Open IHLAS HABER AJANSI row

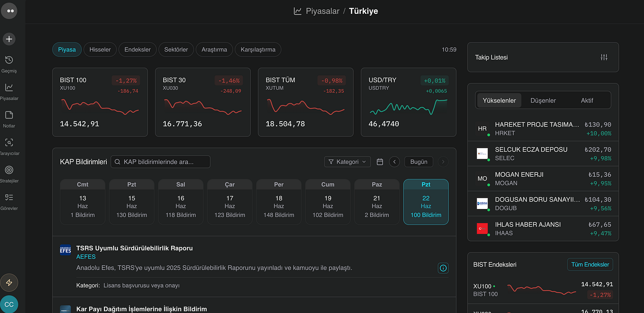tap(543, 228)
